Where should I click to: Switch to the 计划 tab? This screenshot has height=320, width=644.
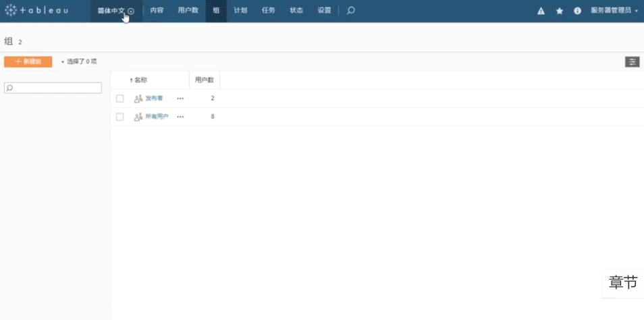point(240,11)
